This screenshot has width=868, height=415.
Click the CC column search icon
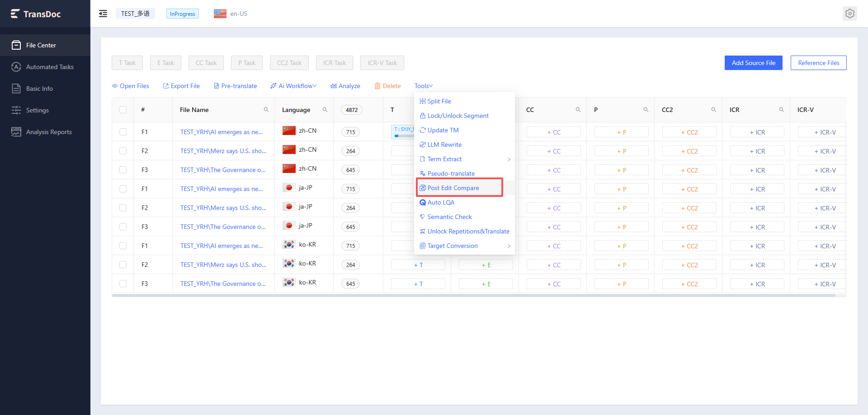tap(578, 110)
